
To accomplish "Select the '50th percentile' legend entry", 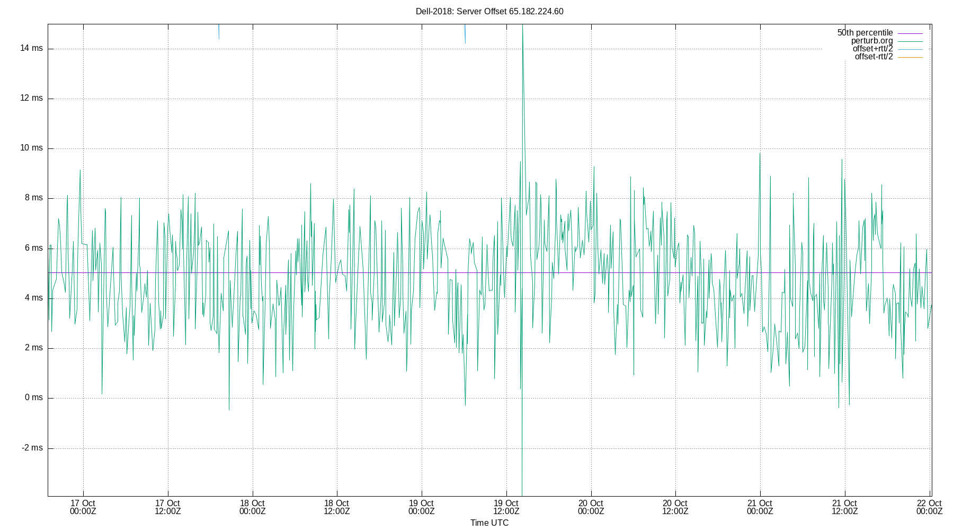I will pos(865,33).
